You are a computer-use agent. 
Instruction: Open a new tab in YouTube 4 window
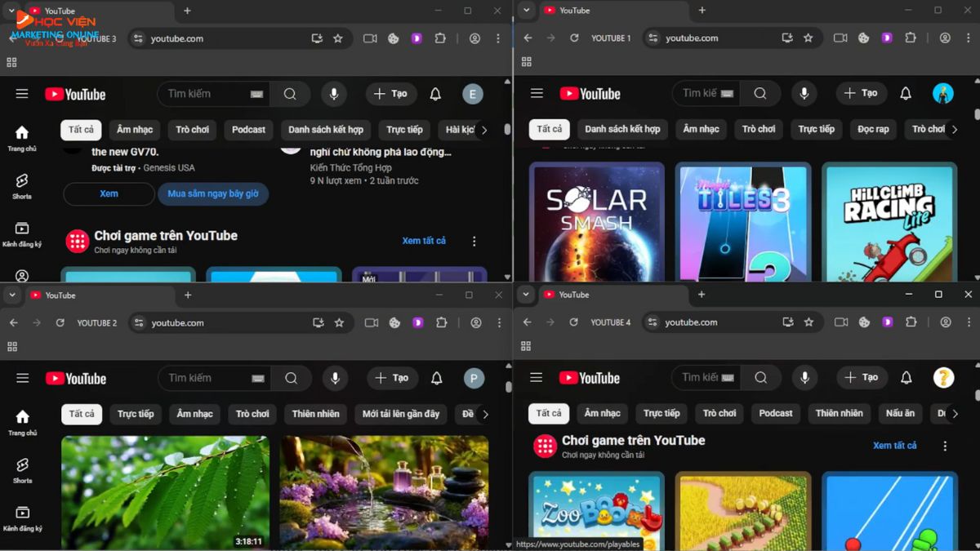pyautogui.click(x=701, y=295)
